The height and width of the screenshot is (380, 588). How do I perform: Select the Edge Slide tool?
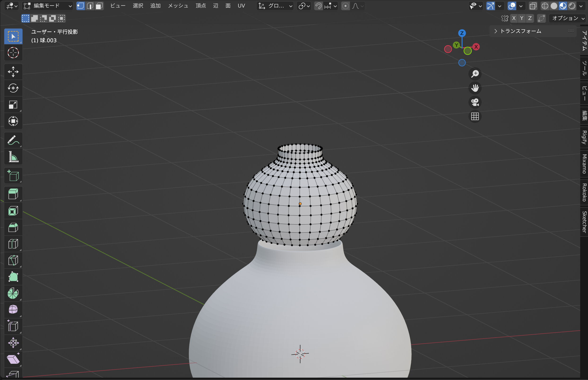click(13, 326)
